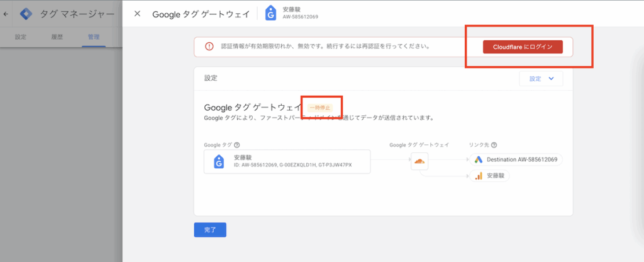Close the Google タグ ゲートウェイ panel

point(138,14)
